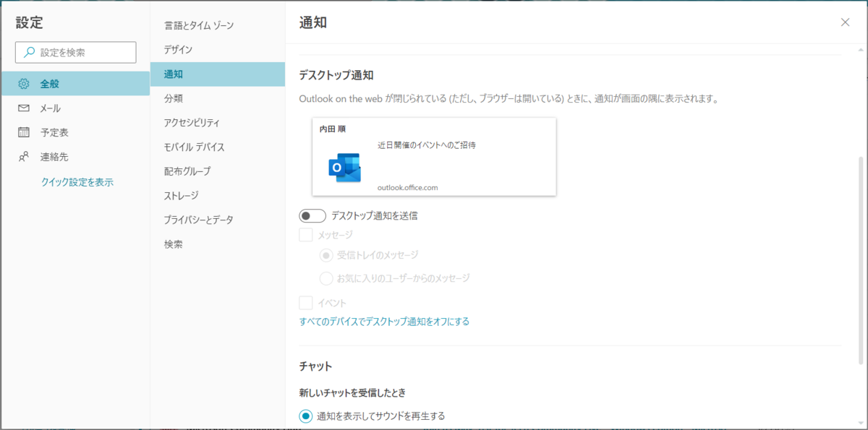Screen dimensions: 868x430
Task: Click the Outlook logo in notification preview
Action: (344, 168)
